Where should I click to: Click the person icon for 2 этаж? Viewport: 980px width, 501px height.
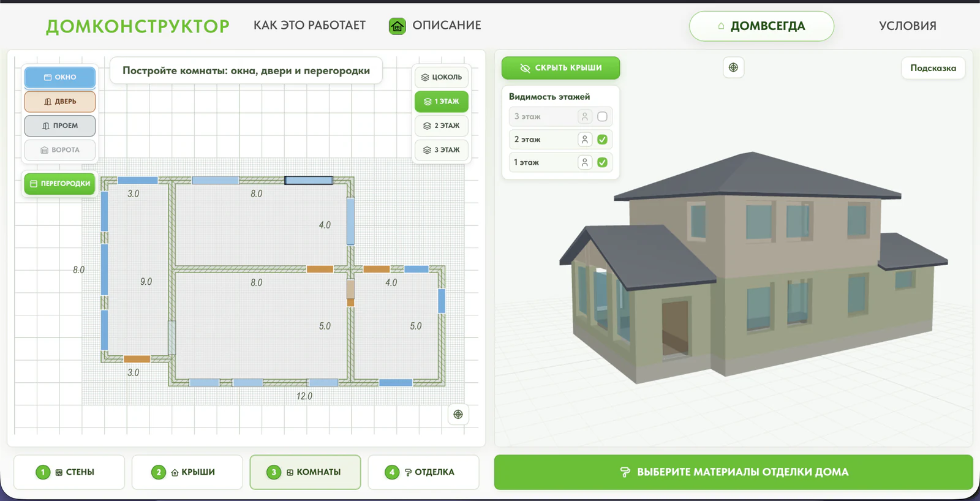(584, 140)
